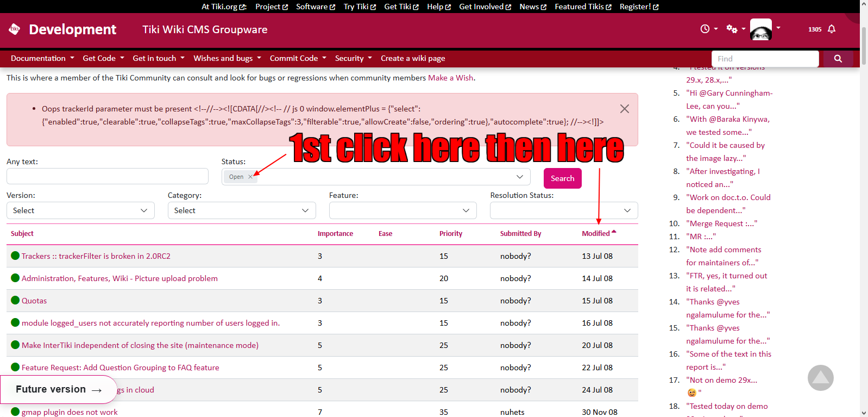This screenshot has height=417, width=868.
Task: Open gmap plugin does not work entry
Action: pos(70,412)
